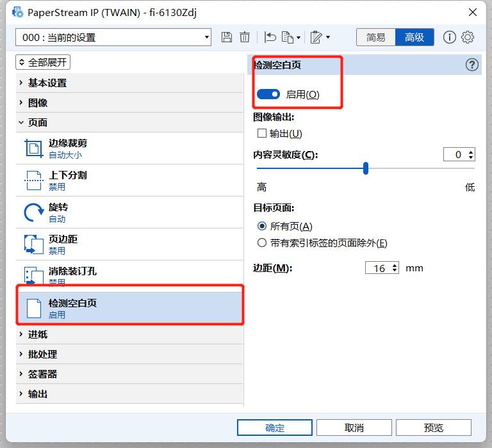The width and height of the screenshot is (492, 448).
Task: Expand the 批处理 section
Action: tap(129, 355)
